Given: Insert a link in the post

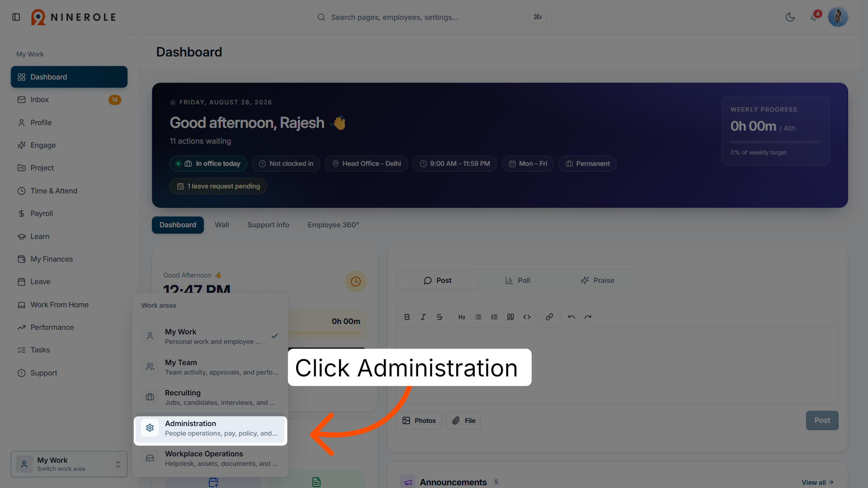Looking at the screenshot, I should pos(549,317).
